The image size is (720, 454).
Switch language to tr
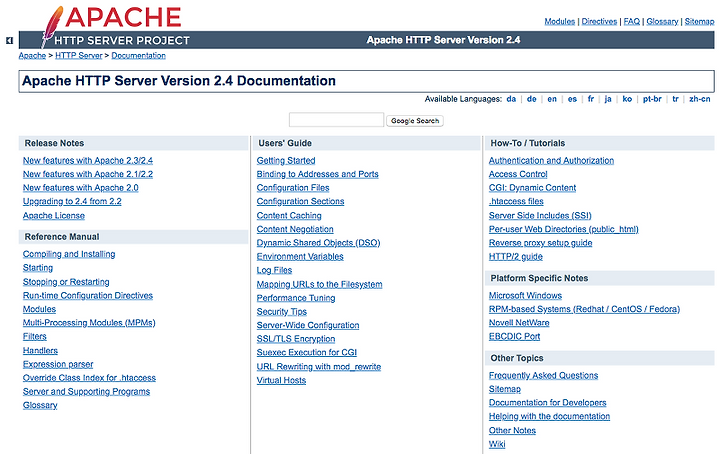point(675,99)
